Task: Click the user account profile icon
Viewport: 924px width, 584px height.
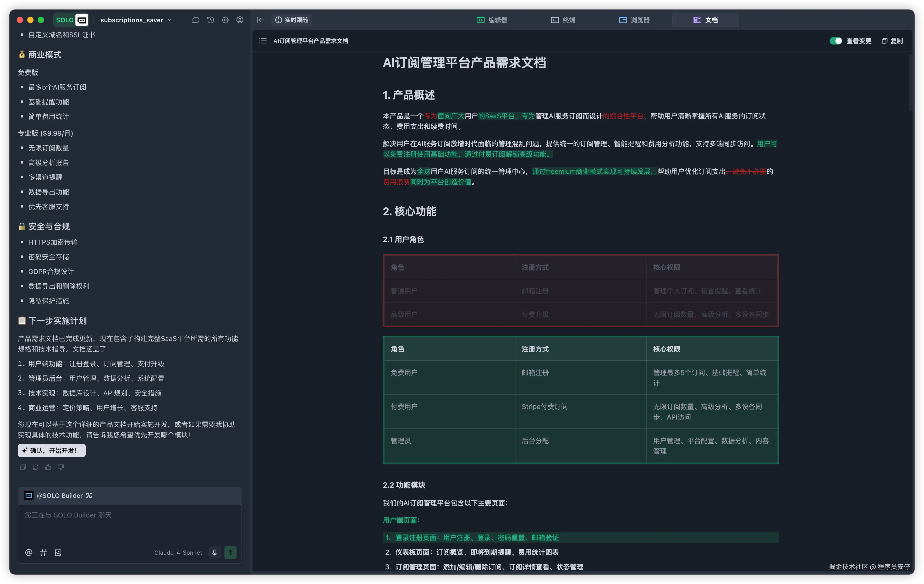Action: (x=240, y=20)
